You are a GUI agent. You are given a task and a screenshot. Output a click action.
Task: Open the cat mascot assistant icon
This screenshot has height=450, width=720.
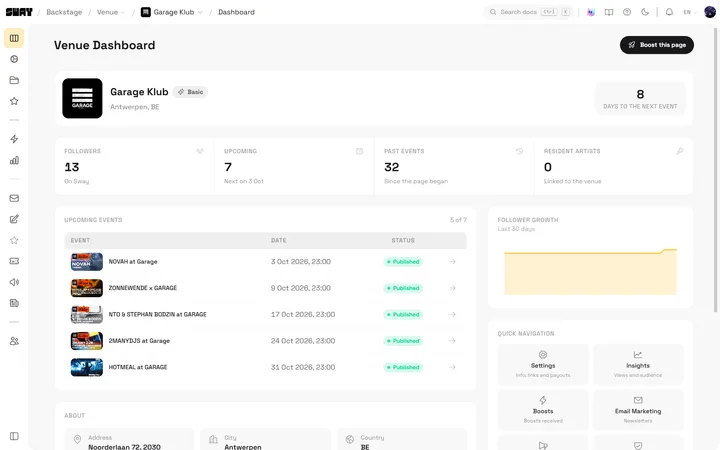pyautogui.click(x=591, y=12)
